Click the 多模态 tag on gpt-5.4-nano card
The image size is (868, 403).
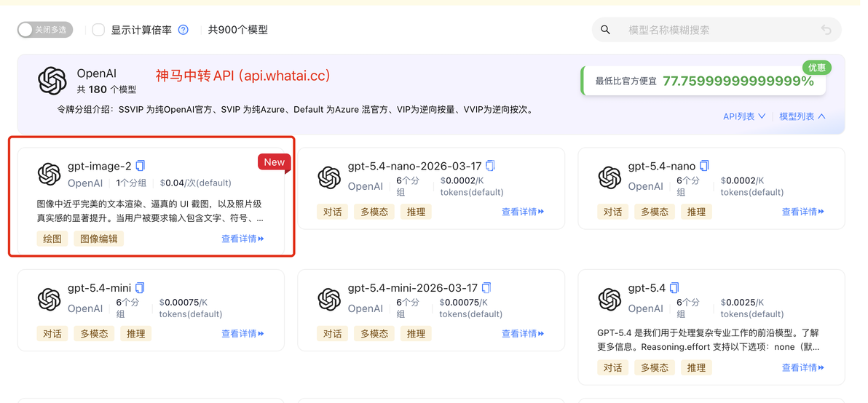point(655,212)
